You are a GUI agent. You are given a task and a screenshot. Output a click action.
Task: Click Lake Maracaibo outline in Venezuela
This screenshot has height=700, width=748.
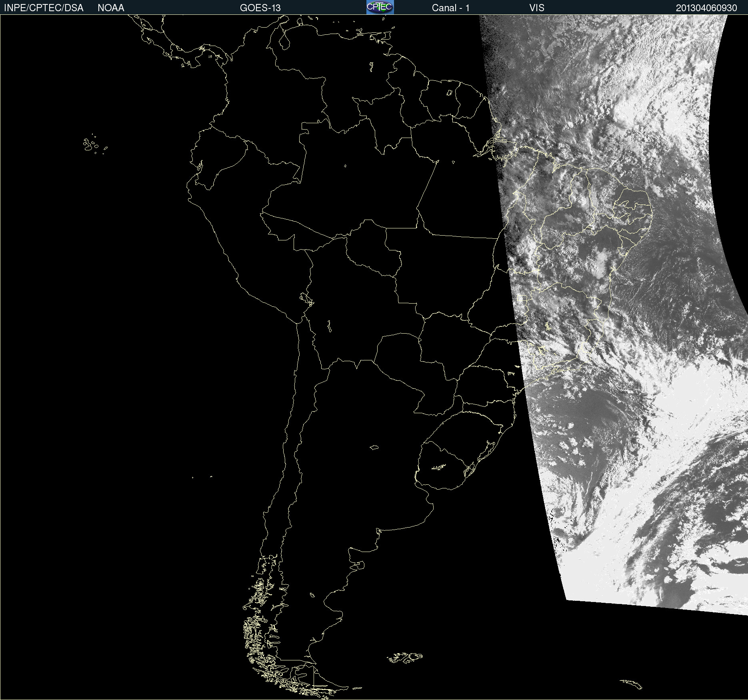coord(284,40)
